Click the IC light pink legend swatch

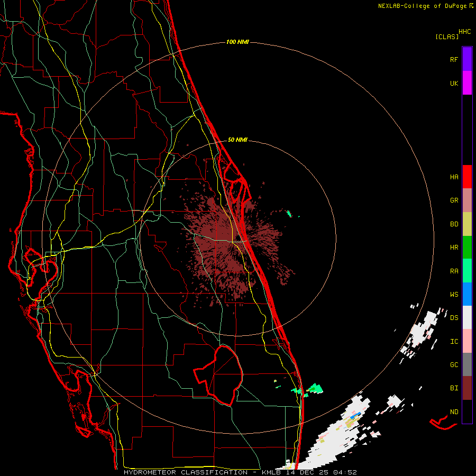click(467, 341)
